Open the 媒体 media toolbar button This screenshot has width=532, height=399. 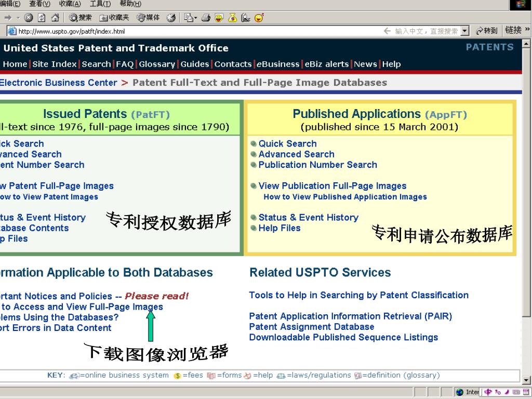[148, 18]
